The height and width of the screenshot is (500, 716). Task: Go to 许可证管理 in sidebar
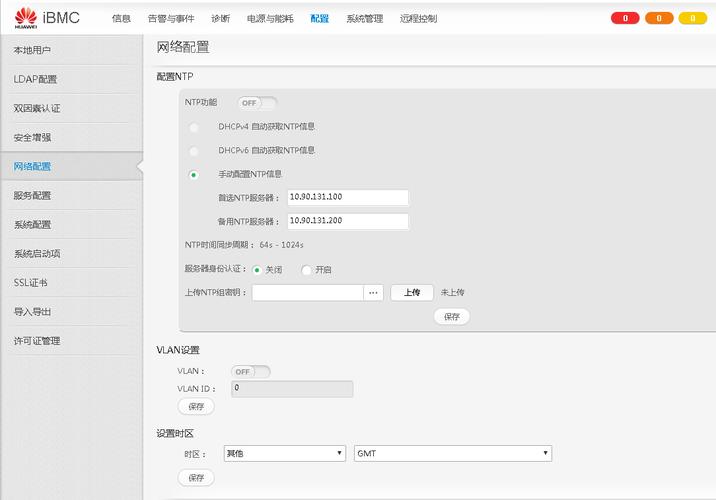coord(72,341)
